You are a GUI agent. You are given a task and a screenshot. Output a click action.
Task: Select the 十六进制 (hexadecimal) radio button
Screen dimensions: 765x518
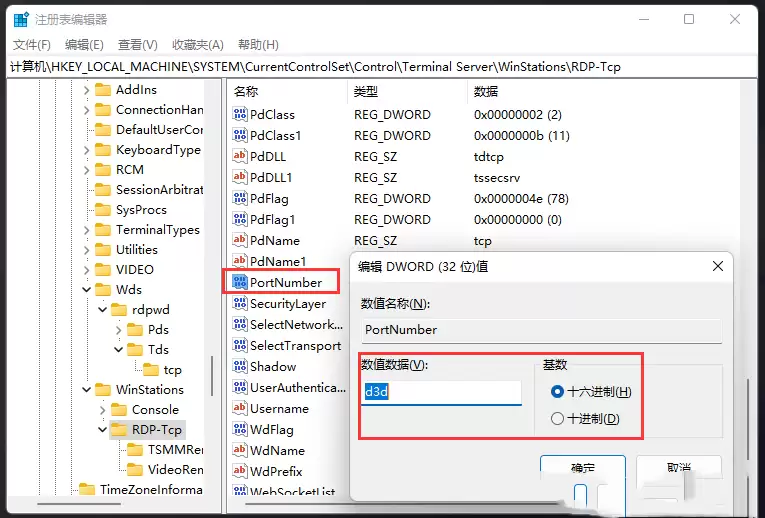pos(557,392)
